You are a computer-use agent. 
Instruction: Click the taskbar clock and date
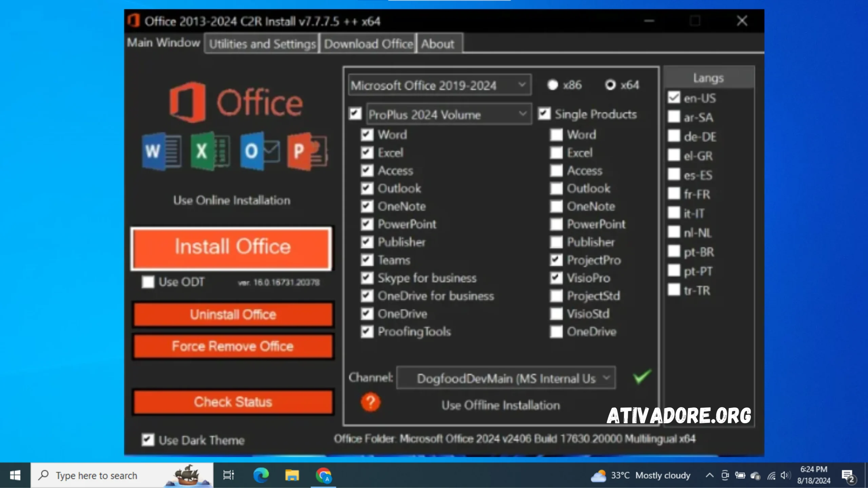[x=814, y=475]
